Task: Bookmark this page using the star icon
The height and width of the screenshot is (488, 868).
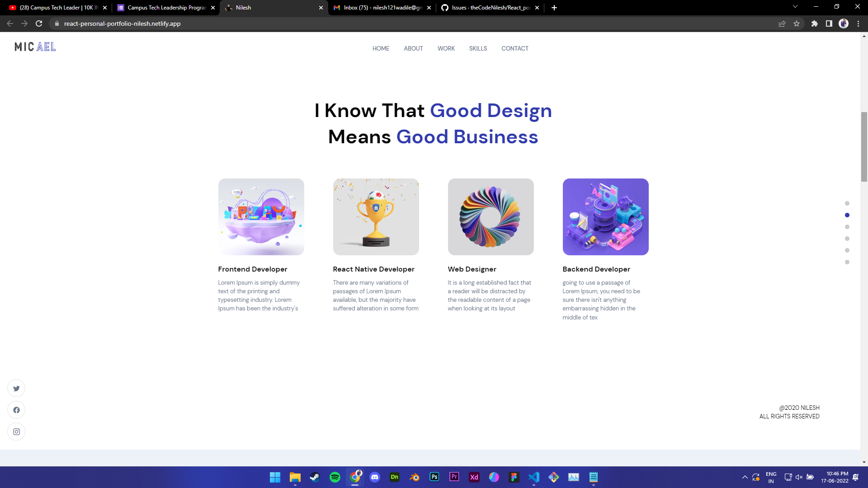Action: [x=797, y=23]
